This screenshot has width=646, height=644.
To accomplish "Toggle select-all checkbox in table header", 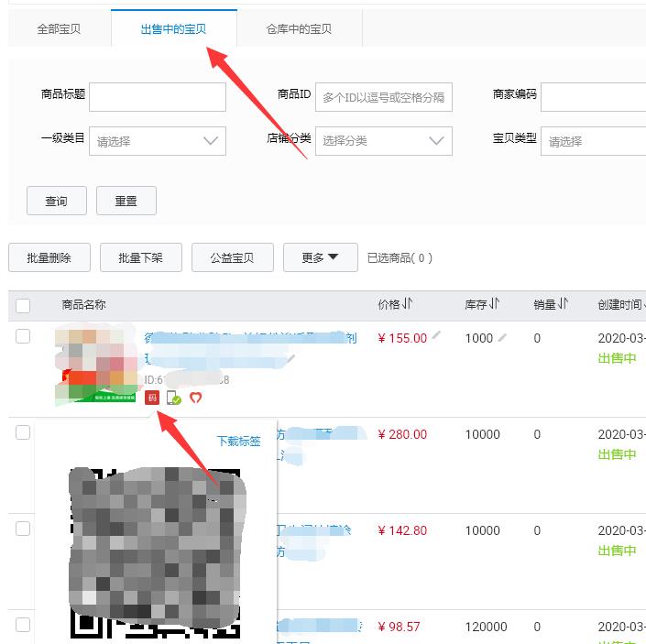I will point(23,305).
